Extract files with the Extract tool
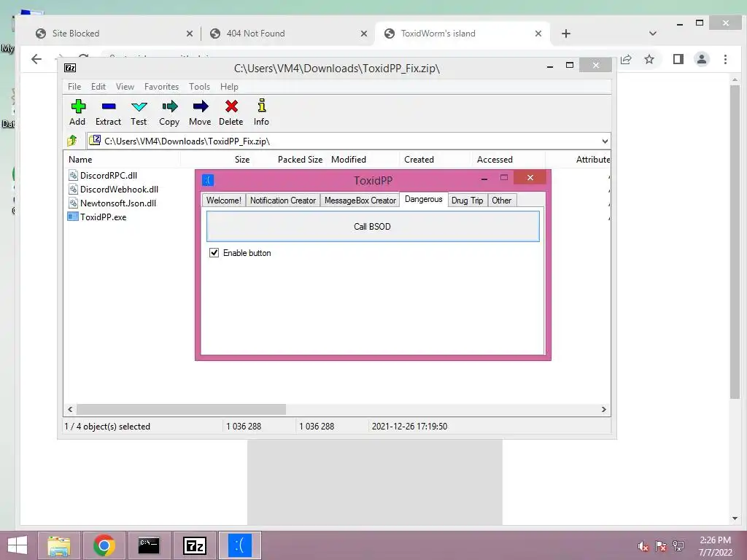Image resolution: width=747 pixels, height=560 pixels. tap(108, 112)
